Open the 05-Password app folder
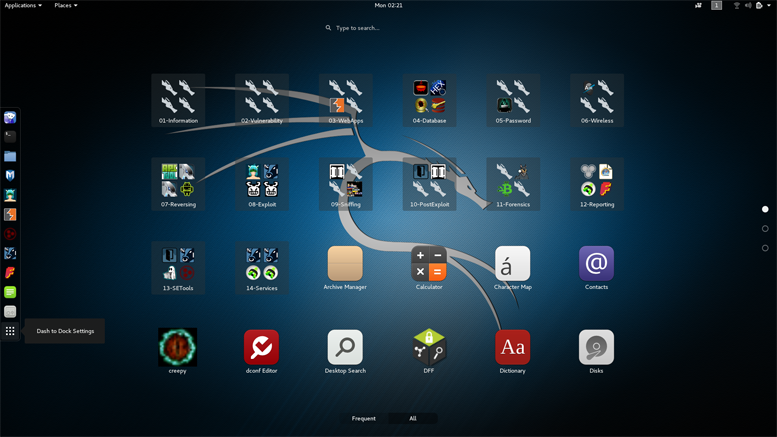The height and width of the screenshot is (437, 777). click(513, 101)
